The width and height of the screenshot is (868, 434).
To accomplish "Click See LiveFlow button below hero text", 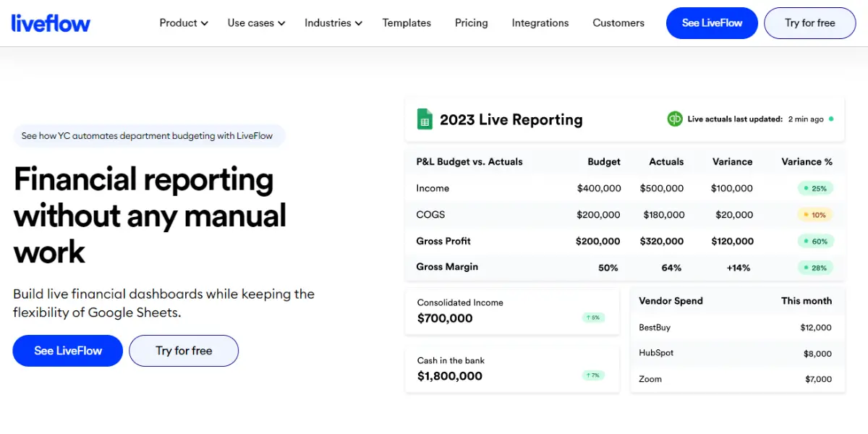I will coord(68,351).
